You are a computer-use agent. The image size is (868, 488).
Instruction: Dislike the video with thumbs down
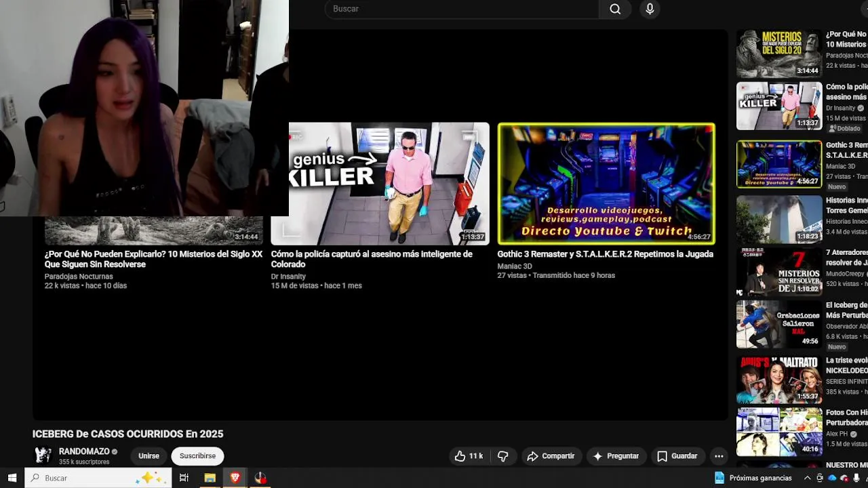tap(503, 456)
